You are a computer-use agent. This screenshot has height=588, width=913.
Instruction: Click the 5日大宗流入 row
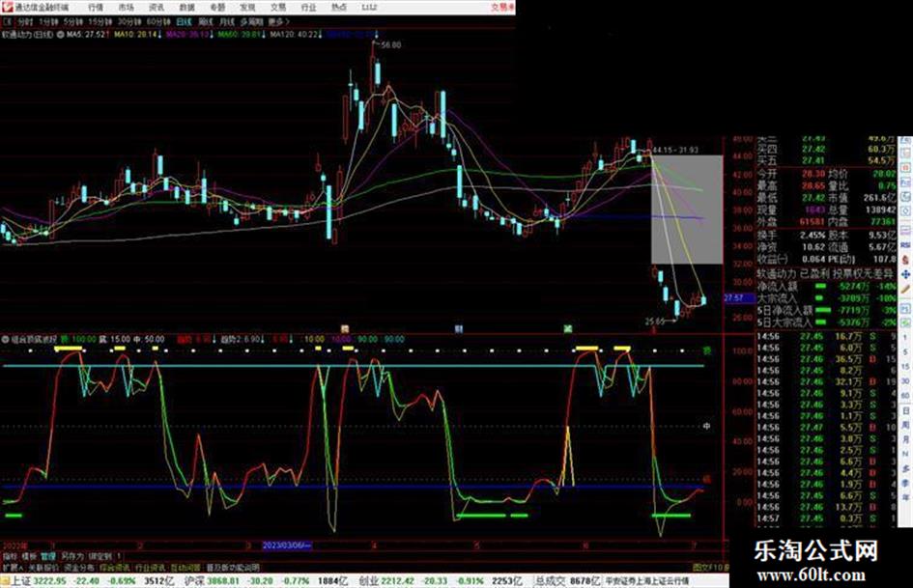(826, 322)
